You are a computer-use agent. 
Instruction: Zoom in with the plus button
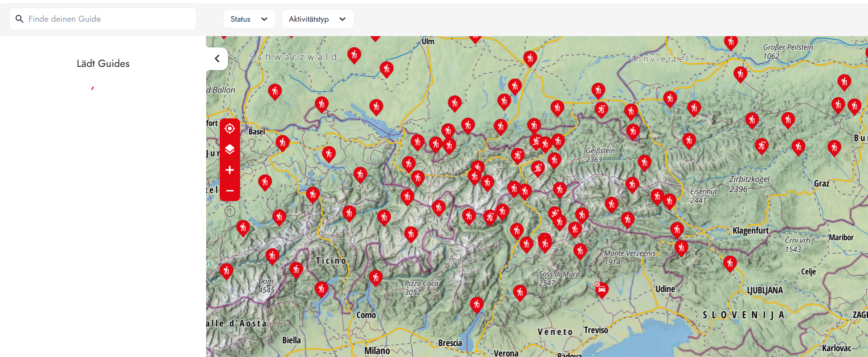[230, 170]
